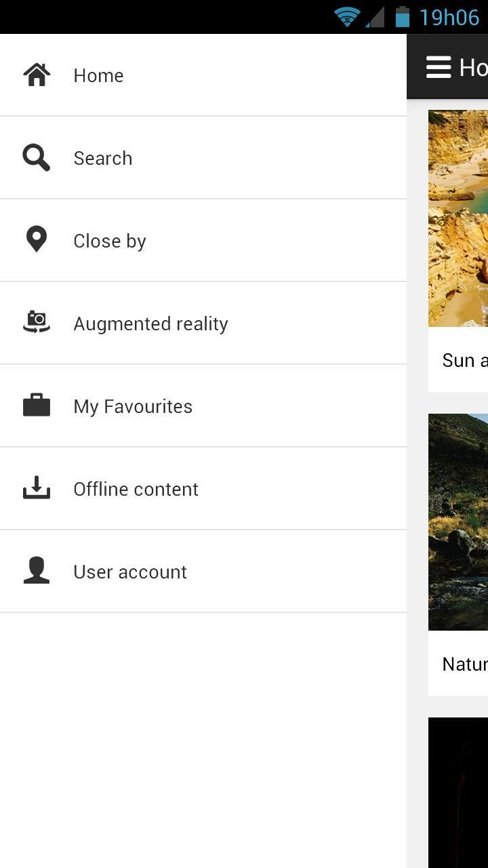Select the Augmented reality menu item
The image size is (488, 868).
pos(150,323)
